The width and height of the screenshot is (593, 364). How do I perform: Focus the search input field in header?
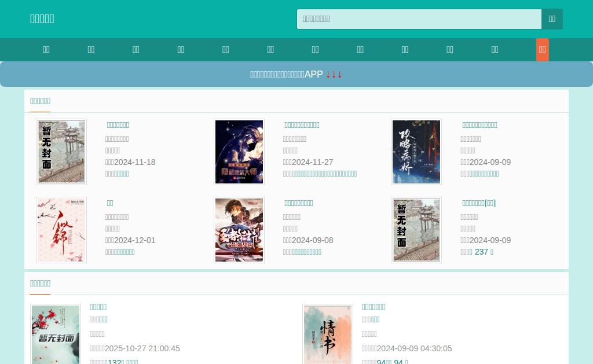pos(419,19)
